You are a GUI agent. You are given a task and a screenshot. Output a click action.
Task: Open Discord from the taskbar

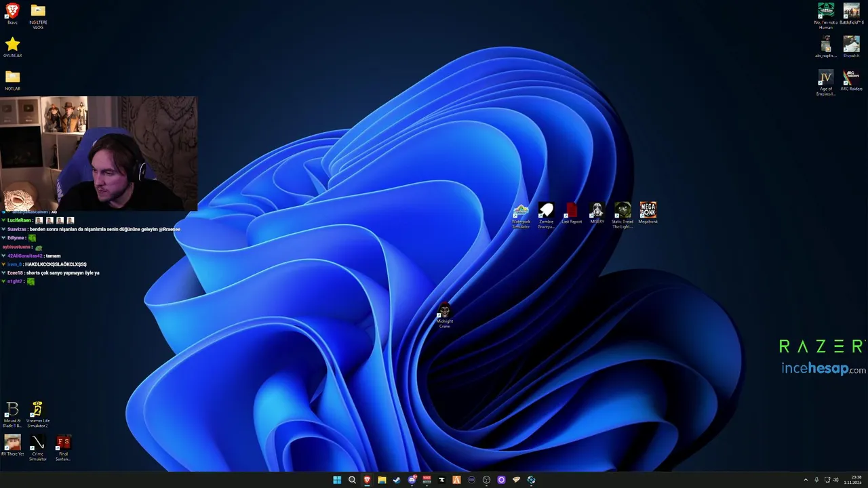tap(412, 480)
